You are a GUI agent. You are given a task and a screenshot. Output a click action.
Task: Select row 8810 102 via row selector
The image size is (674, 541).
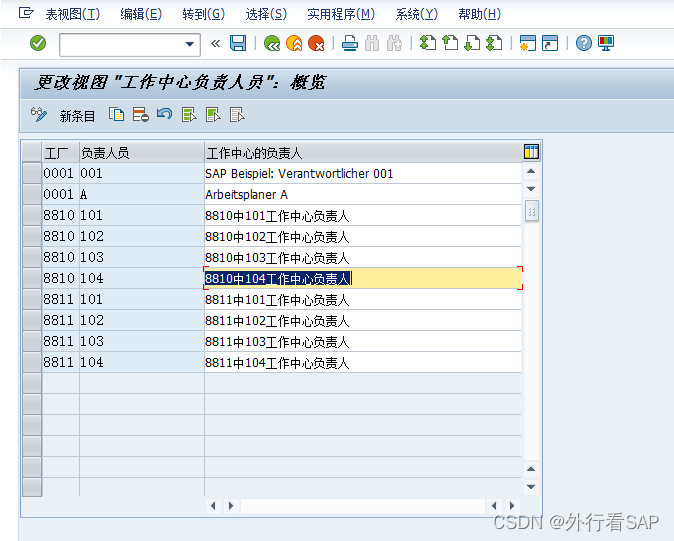(x=32, y=236)
